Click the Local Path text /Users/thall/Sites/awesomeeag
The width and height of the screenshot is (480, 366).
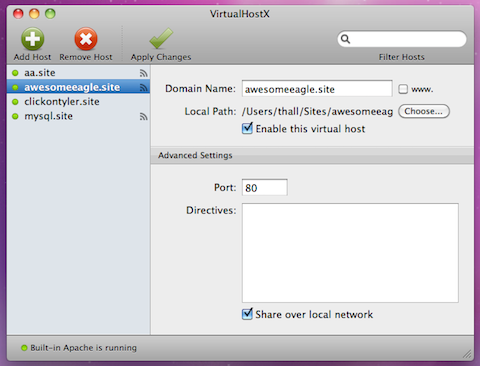pyautogui.click(x=317, y=111)
